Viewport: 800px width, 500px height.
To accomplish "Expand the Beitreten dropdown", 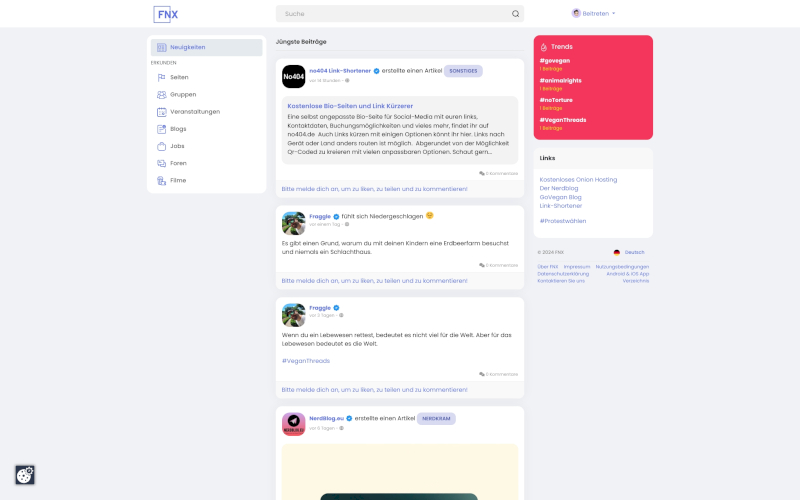I will 593,14.
